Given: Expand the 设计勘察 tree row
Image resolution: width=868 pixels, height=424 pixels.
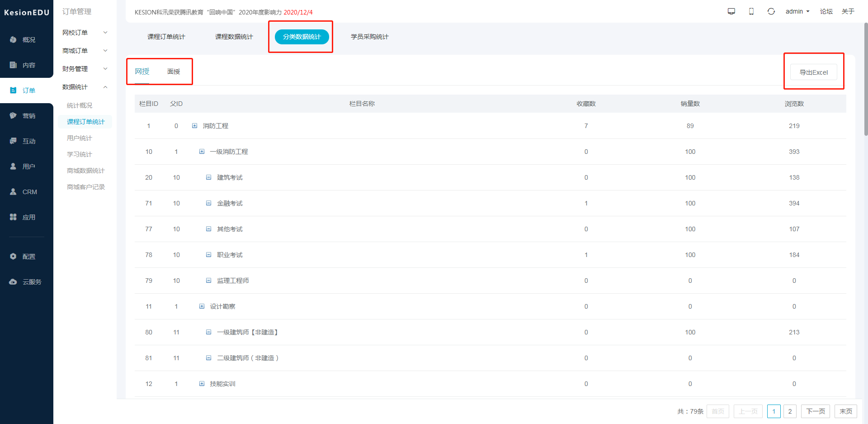Looking at the screenshot, I should pyautogui.click(x=202, y=306).
